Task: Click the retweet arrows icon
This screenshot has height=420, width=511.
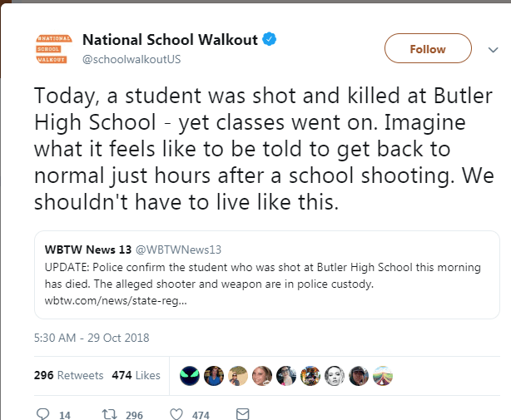Action: click(x=107, y=413)
